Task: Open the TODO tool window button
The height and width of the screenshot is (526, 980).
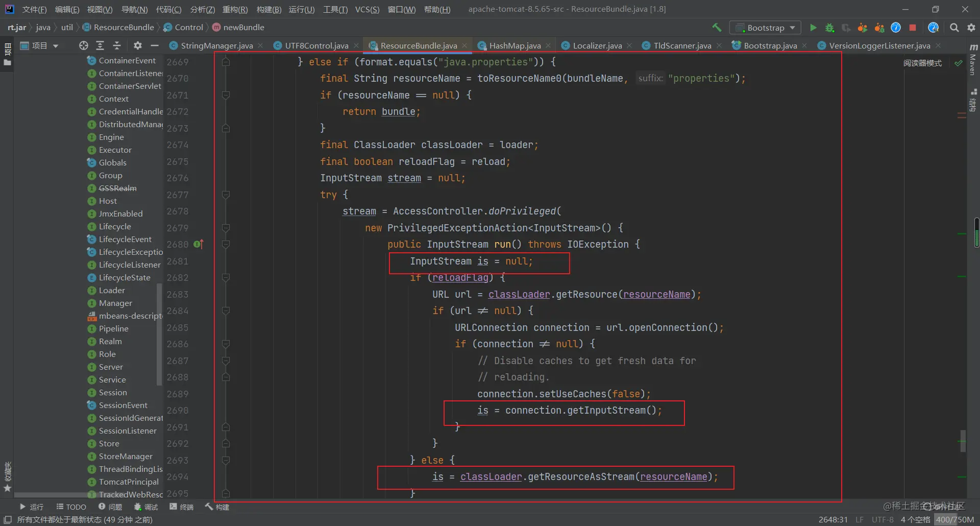Action: click(x=71, y=507)
